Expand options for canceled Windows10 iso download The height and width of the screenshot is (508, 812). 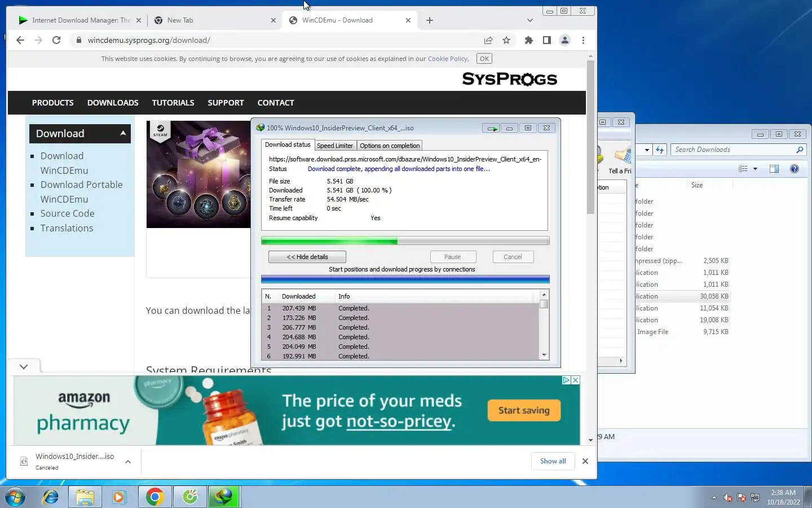(128, 462)
